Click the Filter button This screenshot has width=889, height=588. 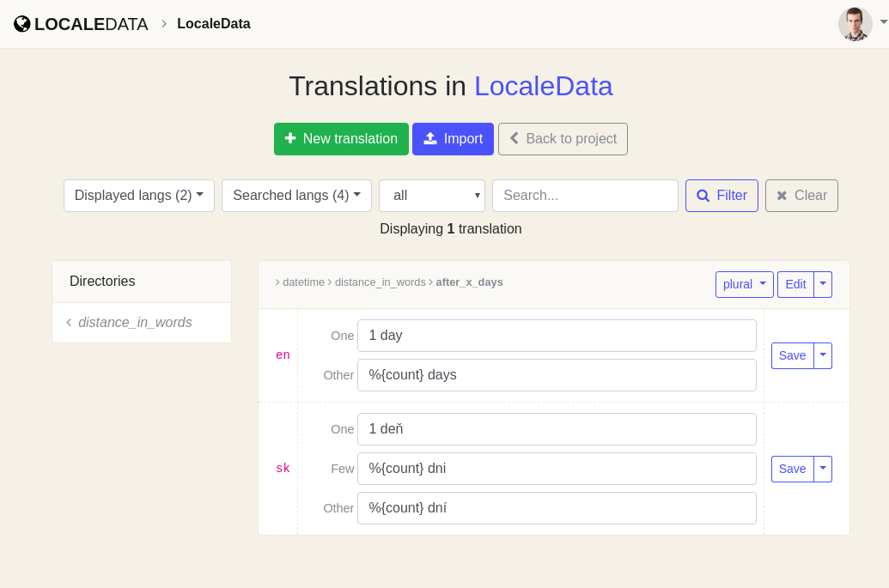[722, 196]
